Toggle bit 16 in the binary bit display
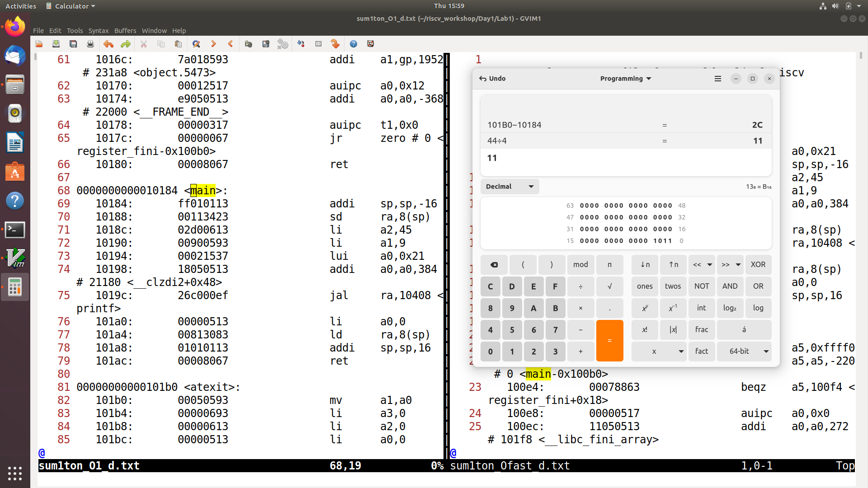This screenshot has height=488, width=868. pyautogui.click(x=670, y=229)
